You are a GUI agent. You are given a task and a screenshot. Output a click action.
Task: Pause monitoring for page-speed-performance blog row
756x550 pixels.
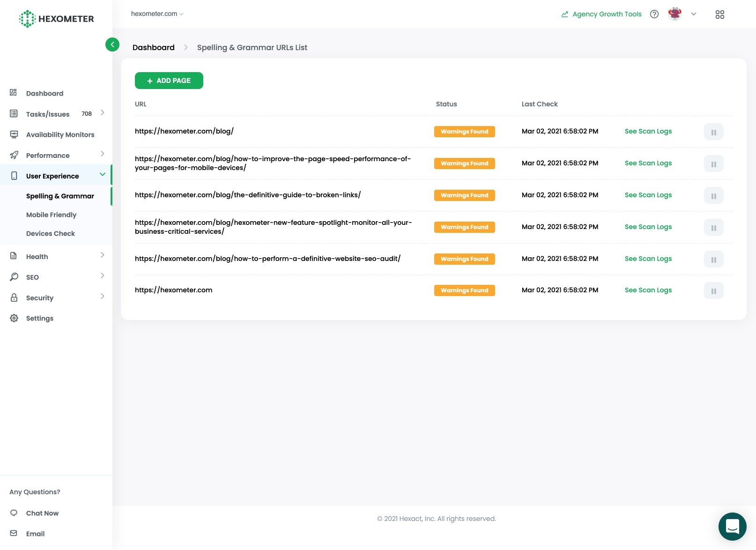[x=714, y=164]
